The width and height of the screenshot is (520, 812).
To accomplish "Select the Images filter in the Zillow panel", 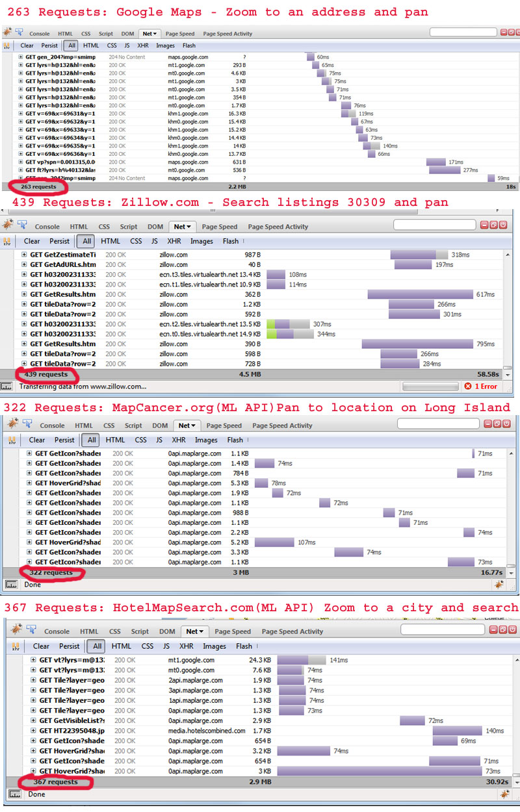I will pyautogui.click(x=201, y=241).
